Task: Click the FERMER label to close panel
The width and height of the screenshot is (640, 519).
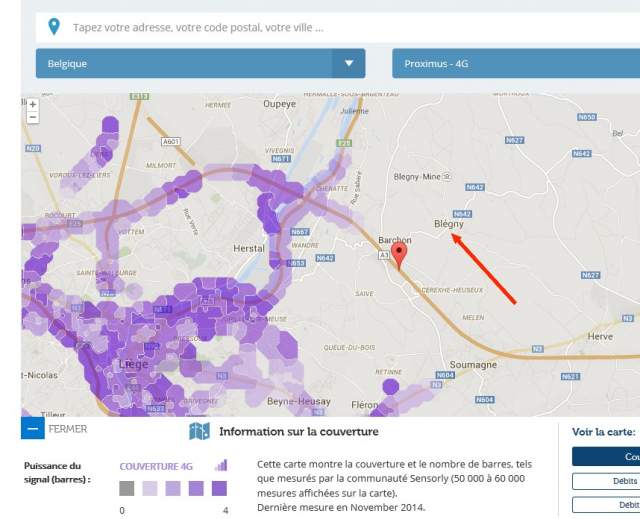Action: 68,429
